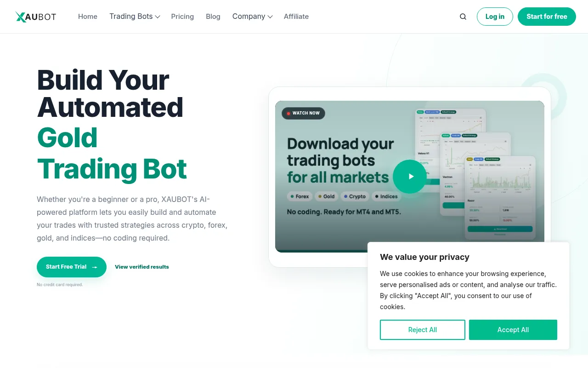Click the Indices tag in video

click(x=386, y=196)
